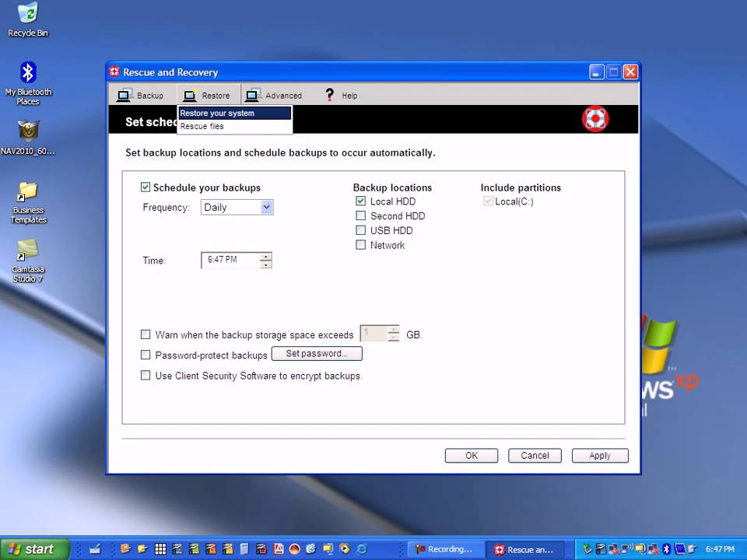Launch Windows Media Player from quick launch
Screen dimensions: 747x560
[345, 549]
